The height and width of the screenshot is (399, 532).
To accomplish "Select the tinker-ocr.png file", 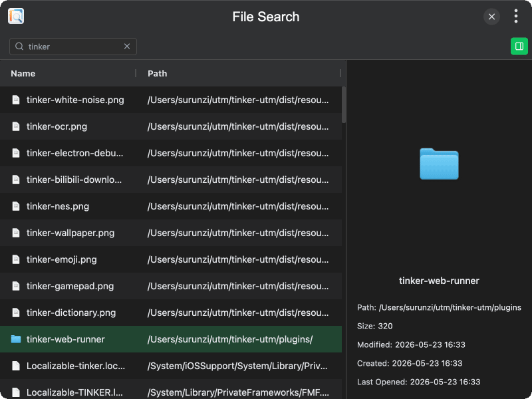I will tap(171, 126).
